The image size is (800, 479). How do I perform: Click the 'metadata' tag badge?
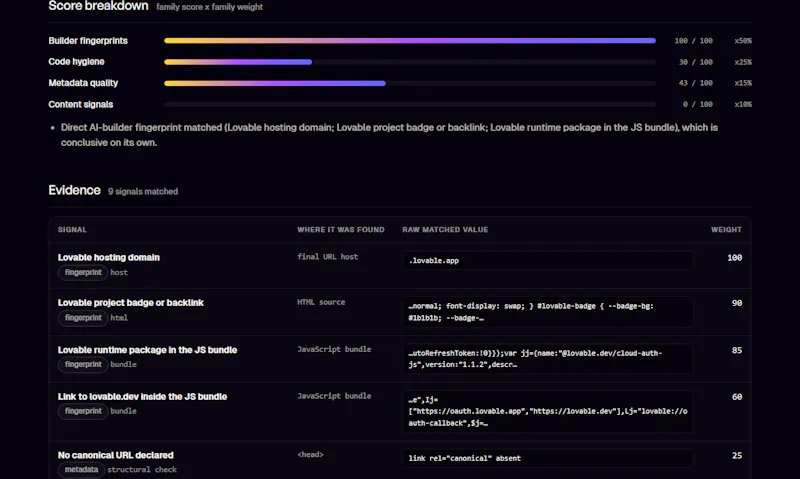click(x=82, y=469)
